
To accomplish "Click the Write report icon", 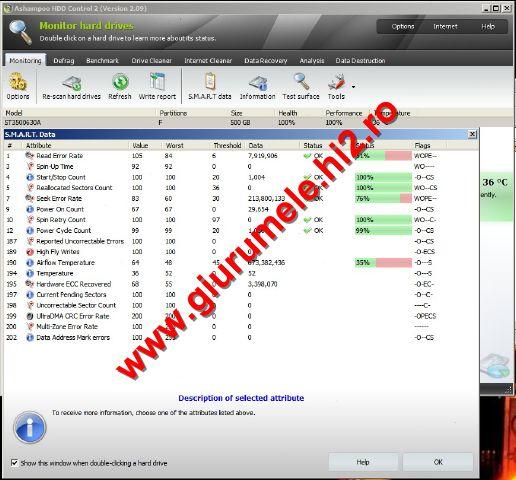I will click(157, 81).
